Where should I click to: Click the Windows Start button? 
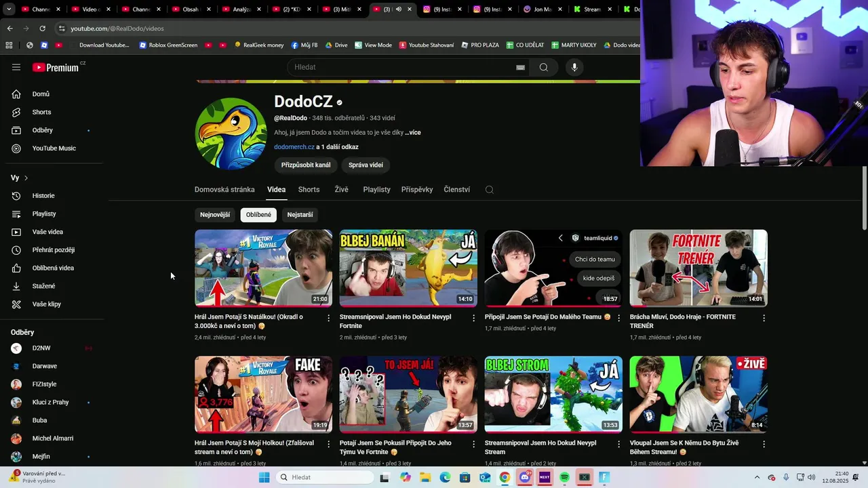[264, 477]
